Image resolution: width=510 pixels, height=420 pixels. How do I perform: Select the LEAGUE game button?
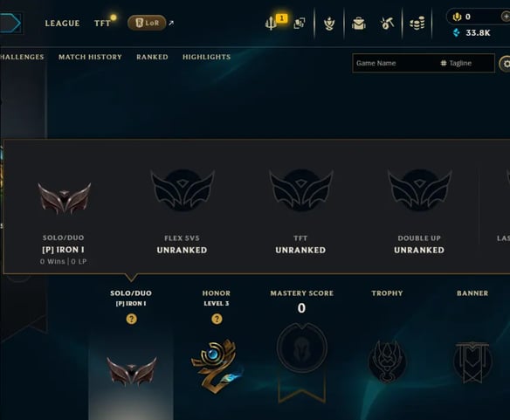click(x=62, y=24)
